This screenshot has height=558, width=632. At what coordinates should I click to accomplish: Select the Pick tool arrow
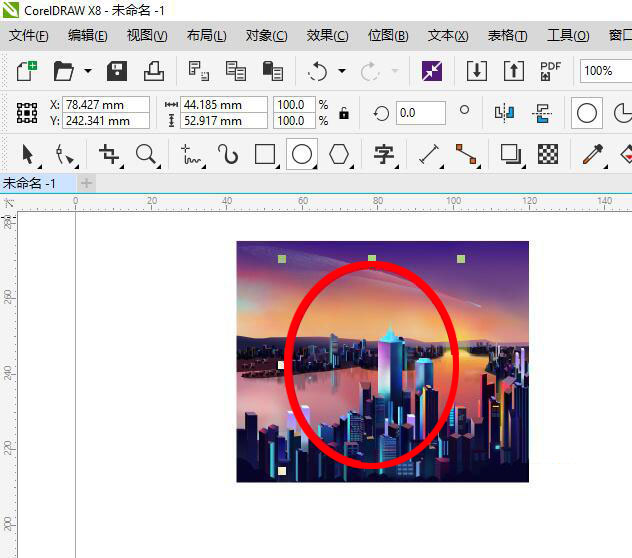click(x=28, y=154)
